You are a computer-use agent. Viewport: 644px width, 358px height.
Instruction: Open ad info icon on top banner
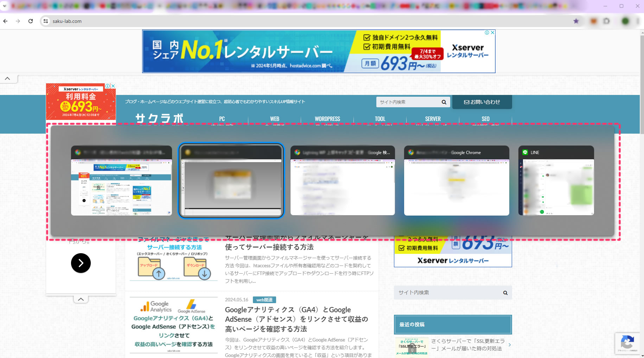tap(487, 32)
